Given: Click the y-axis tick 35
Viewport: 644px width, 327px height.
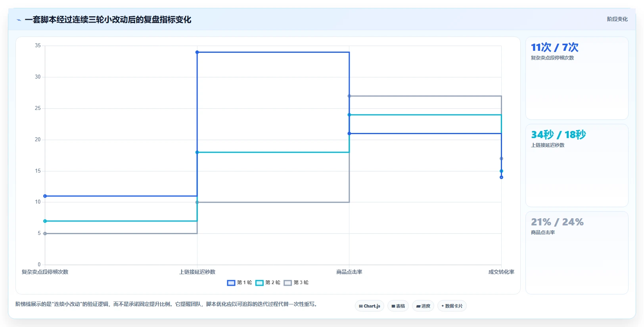Looking at the screenshot, I should (x=38, y=46).
